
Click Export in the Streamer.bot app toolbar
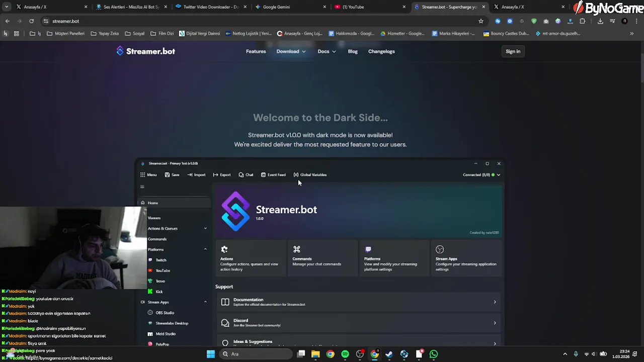221,175
